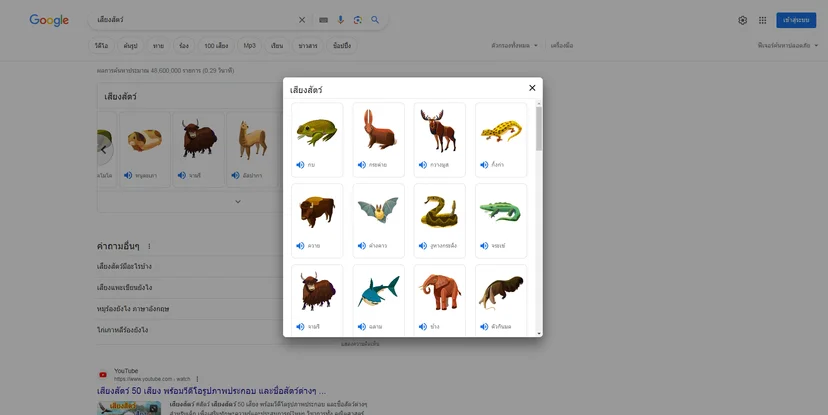Select the ช้อปปิ้ง filter chip
828x415 pixels.
(x=342, y=46)
